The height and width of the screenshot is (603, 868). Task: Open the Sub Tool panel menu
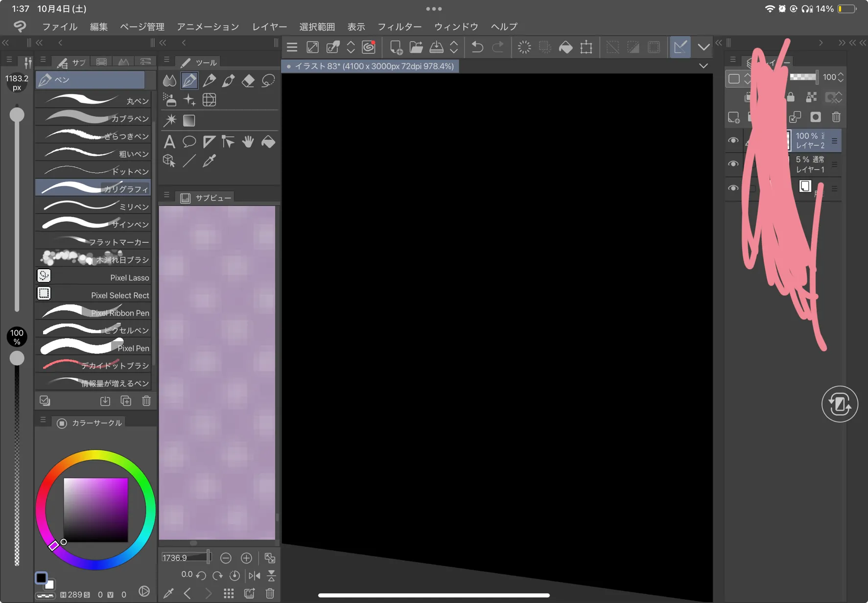tap(43, 60)
